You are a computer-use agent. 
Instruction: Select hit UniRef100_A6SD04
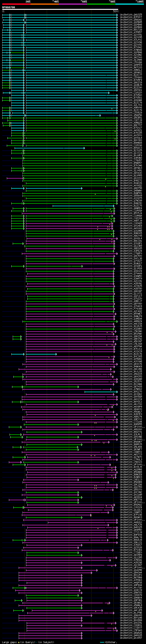click(131, 497)
